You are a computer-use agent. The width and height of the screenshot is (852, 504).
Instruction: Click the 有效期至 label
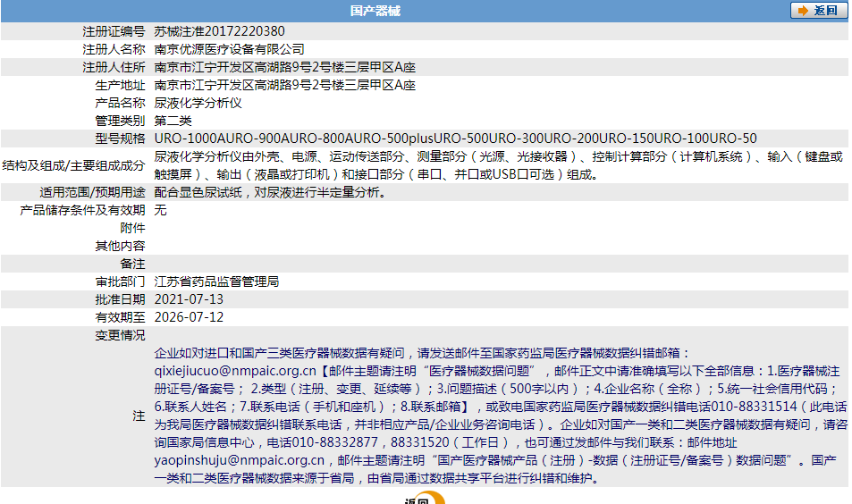120,317
